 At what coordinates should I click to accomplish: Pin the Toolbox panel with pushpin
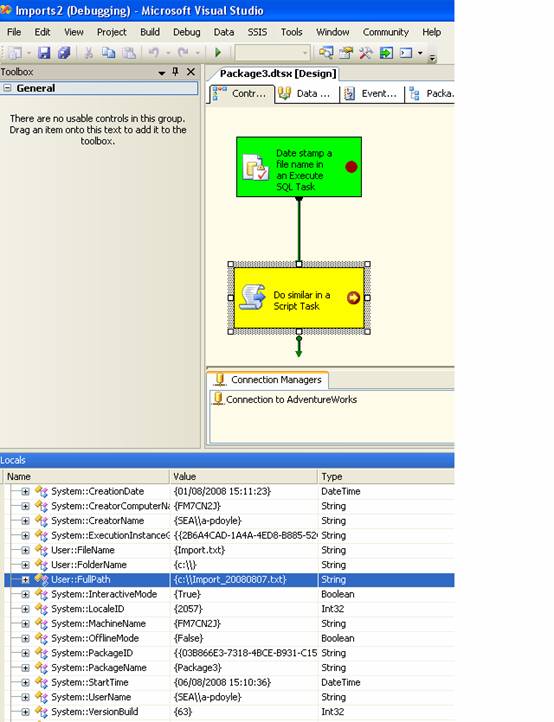point(175,71)
